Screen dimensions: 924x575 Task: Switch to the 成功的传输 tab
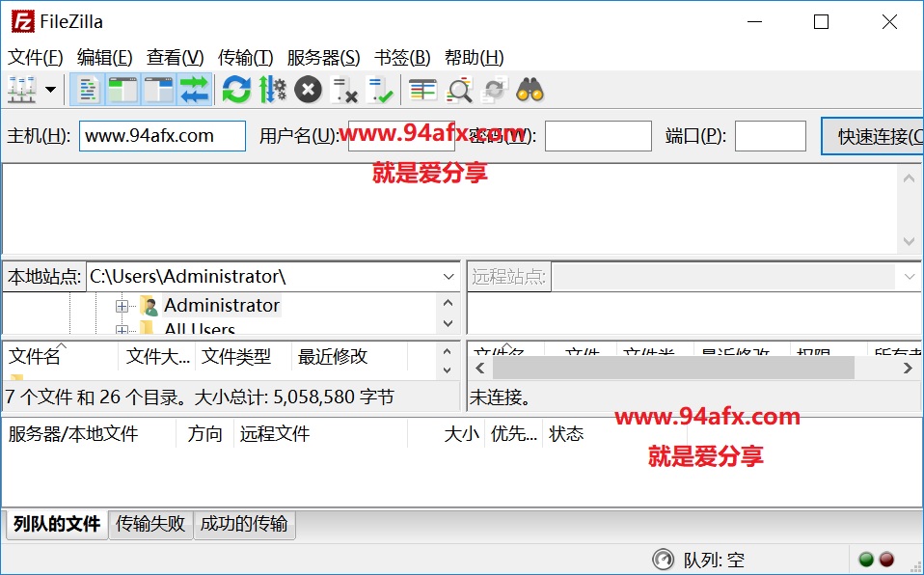point(244,524)
